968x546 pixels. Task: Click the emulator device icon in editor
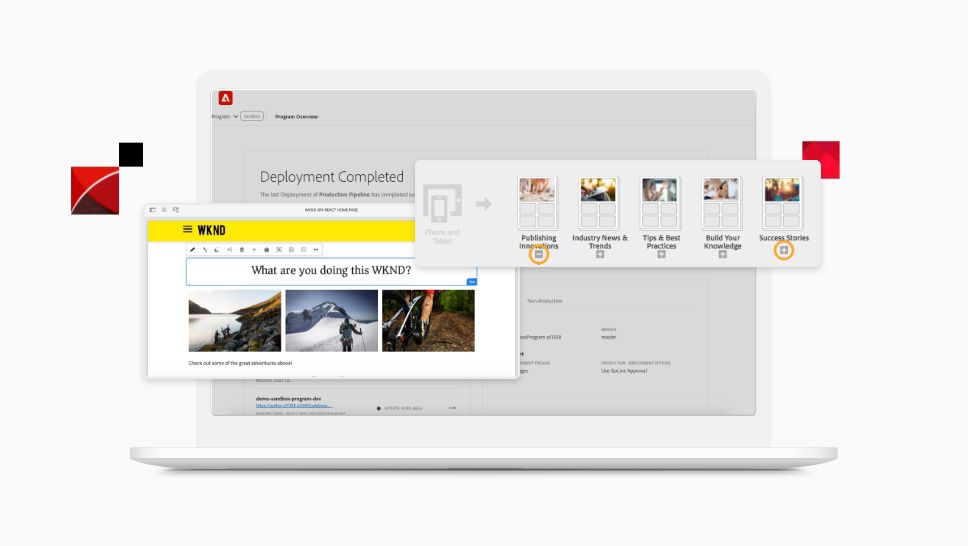(x=176, y=210)
